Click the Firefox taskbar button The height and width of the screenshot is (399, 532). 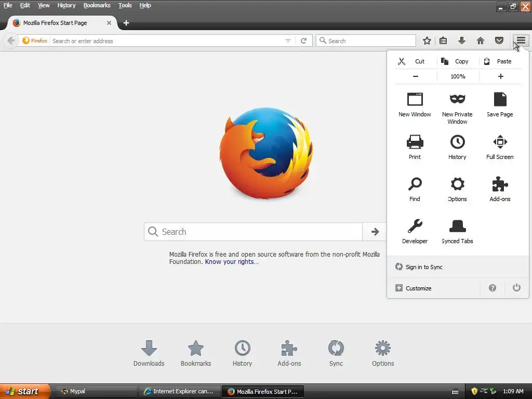click(262, 391)
